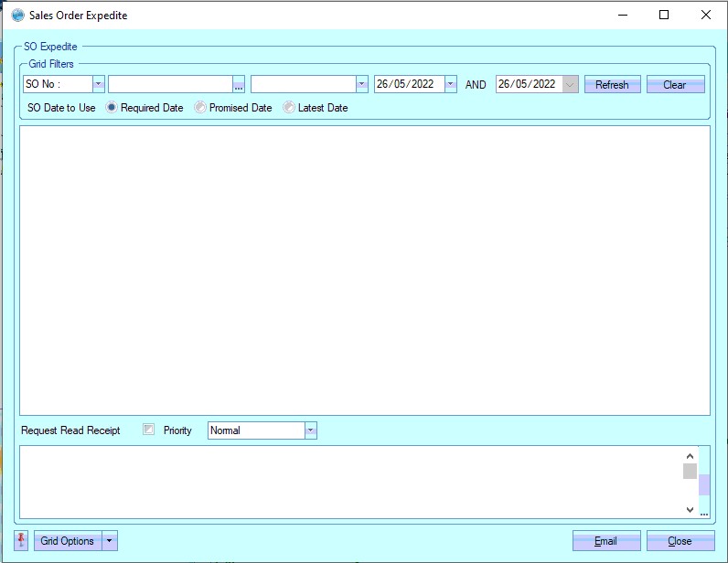
Task: Select the Required Date radio button
Action: tap(112, 108)
